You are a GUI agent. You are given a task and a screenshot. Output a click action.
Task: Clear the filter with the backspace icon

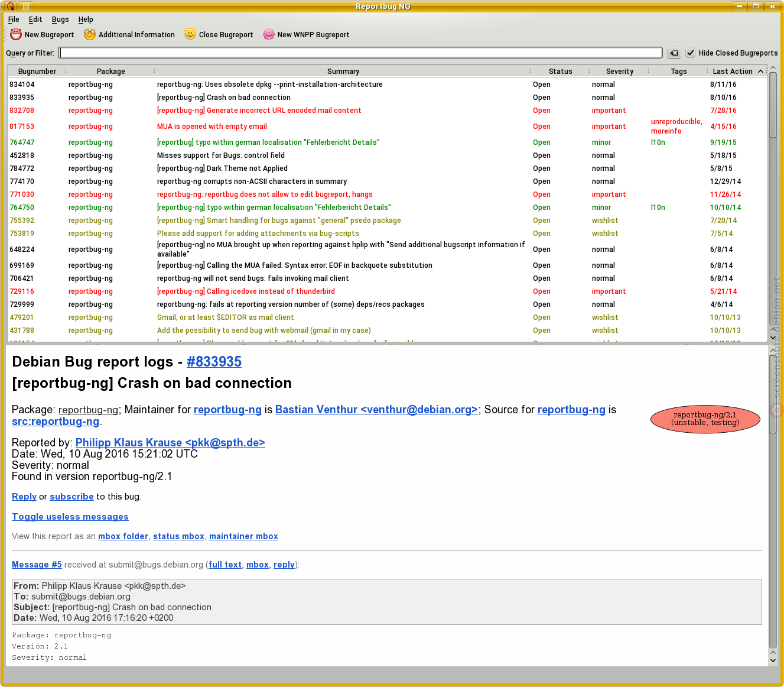coord(674,53)
